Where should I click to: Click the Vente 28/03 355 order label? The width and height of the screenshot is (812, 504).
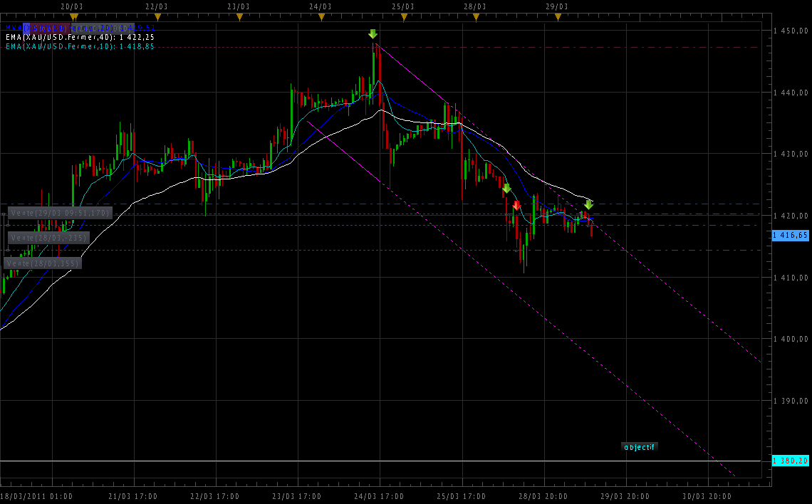coord(43,263)
